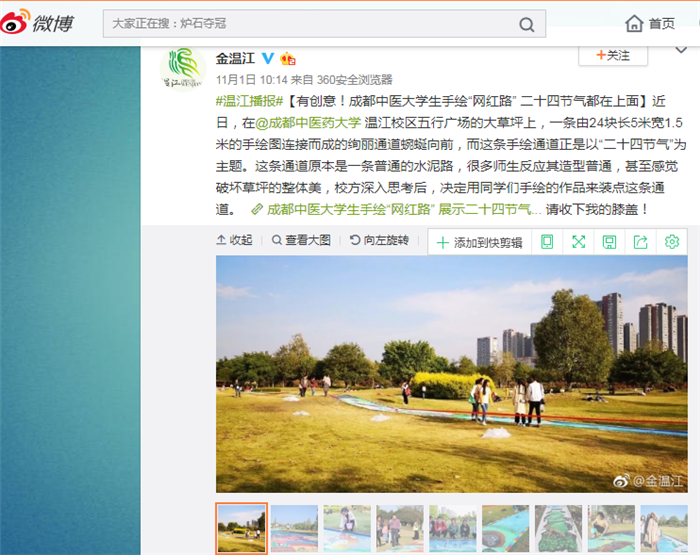Click 添加到快剪辑 button
The width and height of the screenshot is (700, 555).
[x=479, y=242]
